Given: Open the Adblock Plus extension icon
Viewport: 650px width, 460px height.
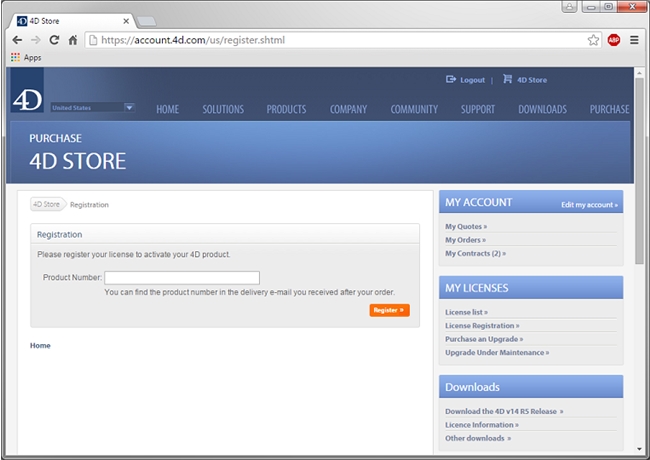Looking at the screenshot, I should pyautogui.click(x=613, y=40).
